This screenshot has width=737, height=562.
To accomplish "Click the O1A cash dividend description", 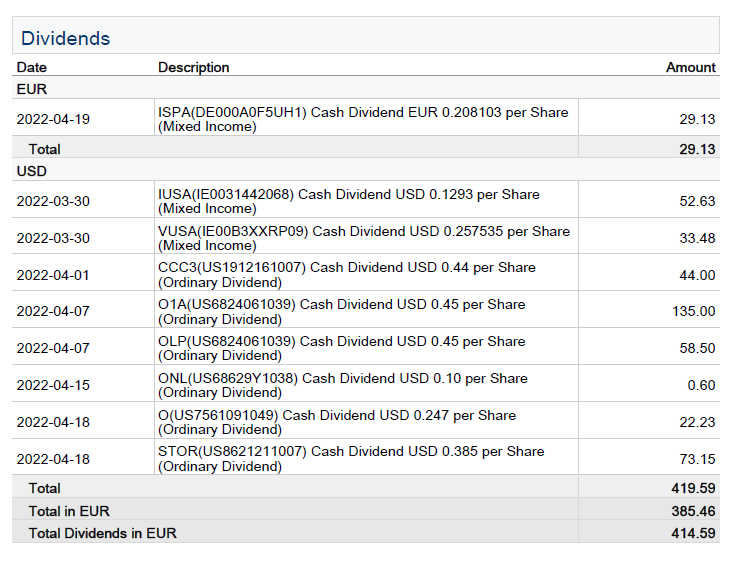I will [x=341, y=311].
